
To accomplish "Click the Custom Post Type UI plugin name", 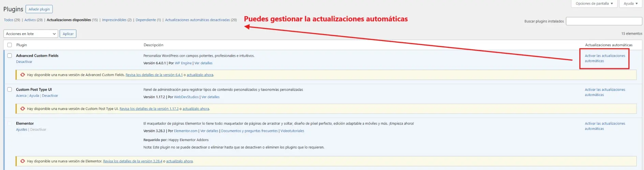I will 34,89.
